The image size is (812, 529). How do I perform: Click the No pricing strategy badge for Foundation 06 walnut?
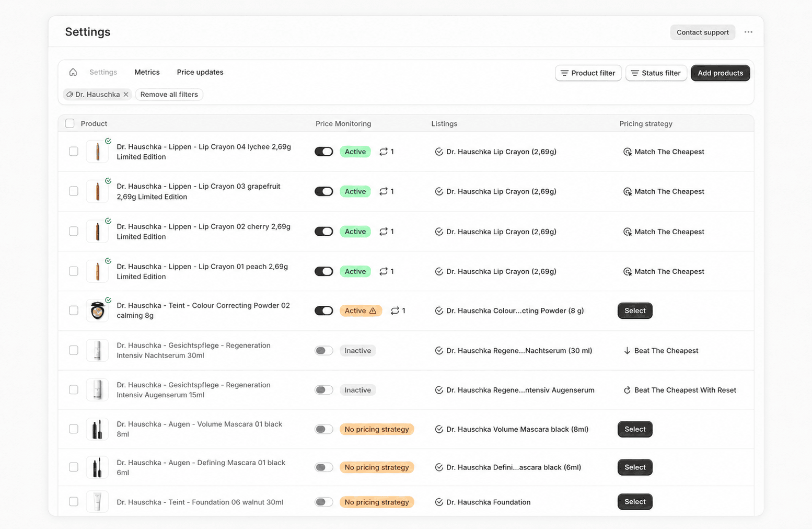pyautogui.click(x=377, y=502)
